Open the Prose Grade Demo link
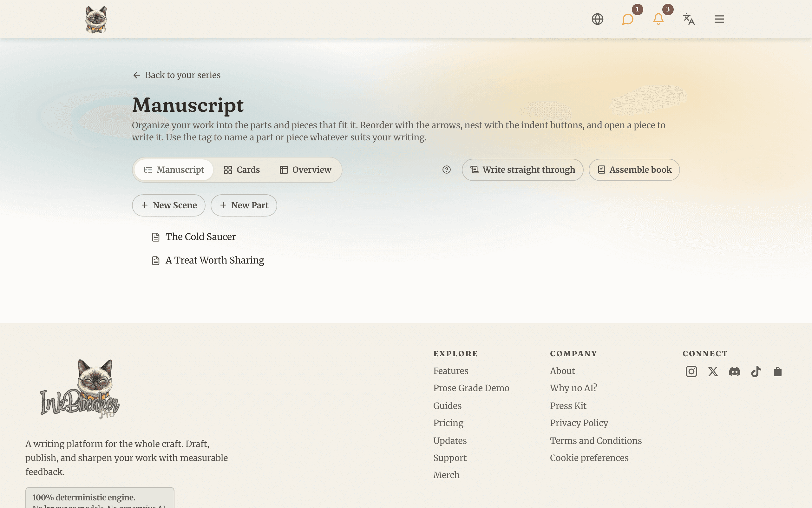 coord(471,388)
